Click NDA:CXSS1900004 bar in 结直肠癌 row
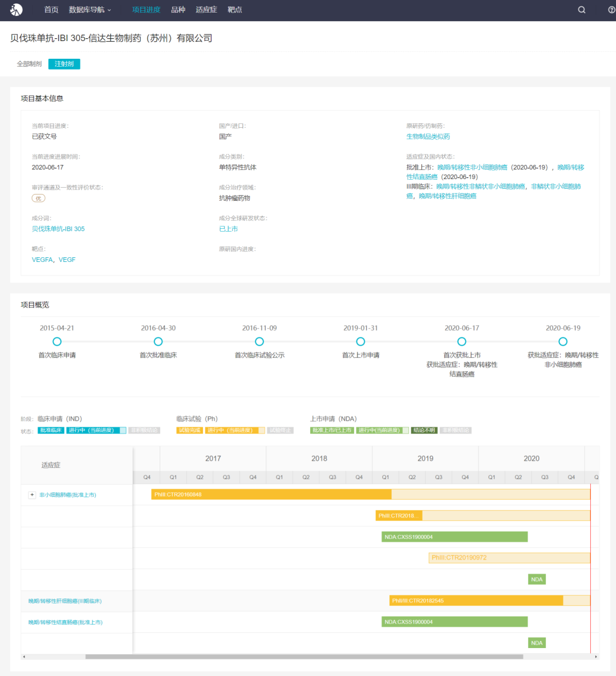This screenshot has height=676, width=616. [x=455, y=622]
